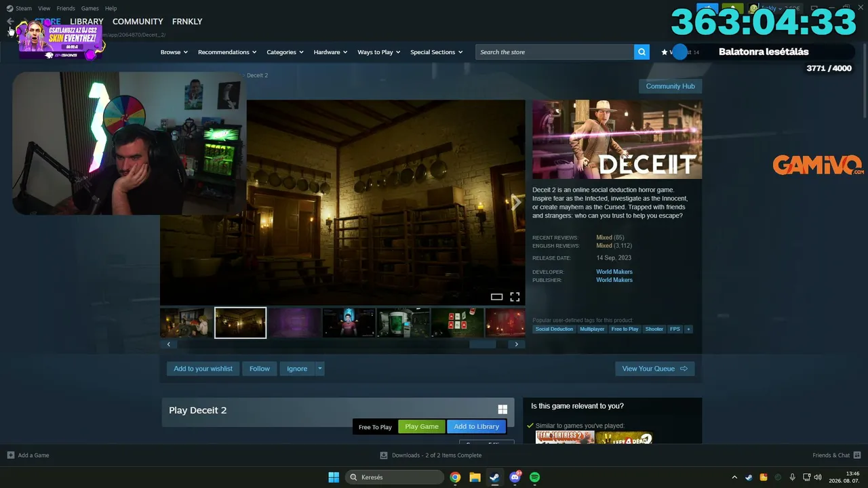Go back with the Steam back arrow
The height and width of the screenshot is (488, 868).
click(x=10, y=22)
